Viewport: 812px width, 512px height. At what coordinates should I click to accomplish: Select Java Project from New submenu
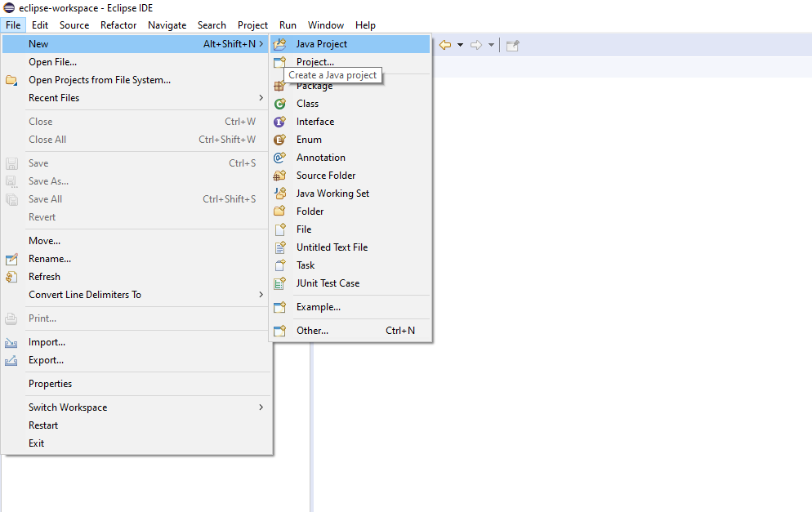(321, 44)
